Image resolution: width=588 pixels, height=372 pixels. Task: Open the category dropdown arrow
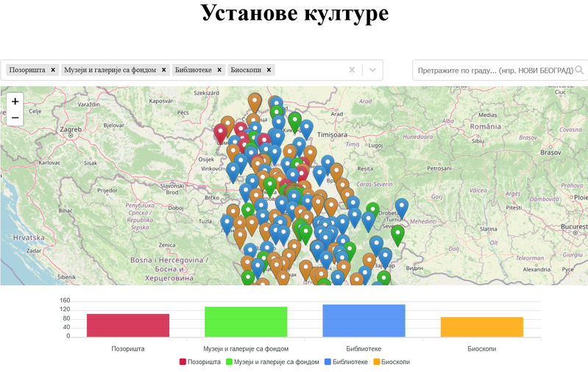(x=373, y=70)
